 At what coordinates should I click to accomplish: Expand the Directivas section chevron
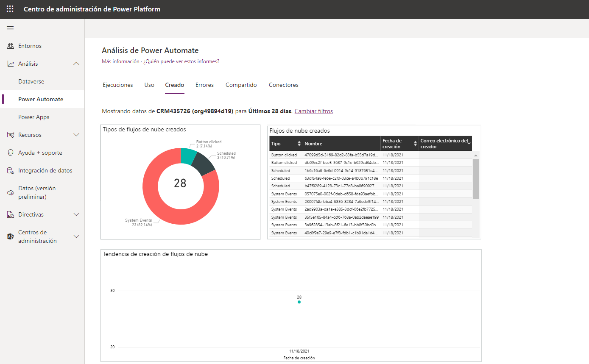[76, 214]
